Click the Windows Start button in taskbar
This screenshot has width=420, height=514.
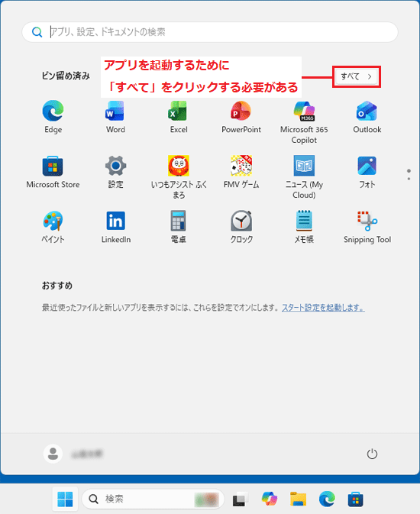tap(65, 499)
